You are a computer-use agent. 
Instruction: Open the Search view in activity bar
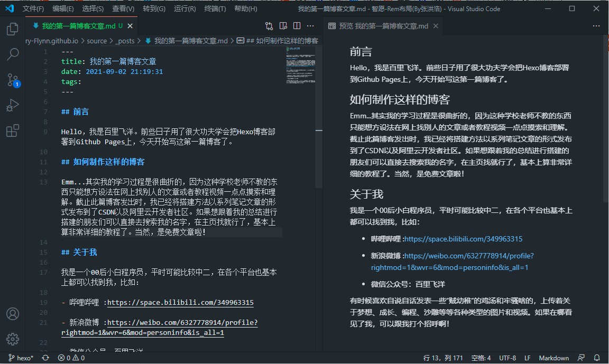click(13, 54)
